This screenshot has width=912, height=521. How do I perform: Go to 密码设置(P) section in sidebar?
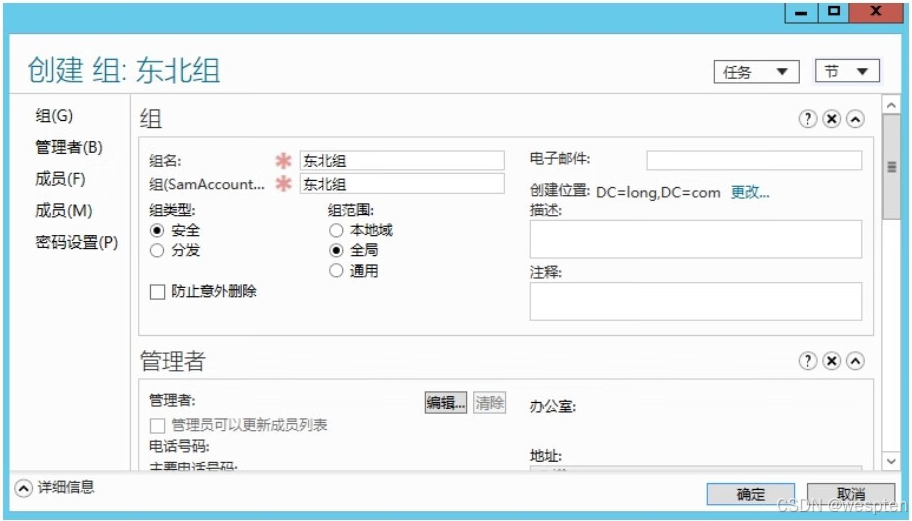(77, 242)
